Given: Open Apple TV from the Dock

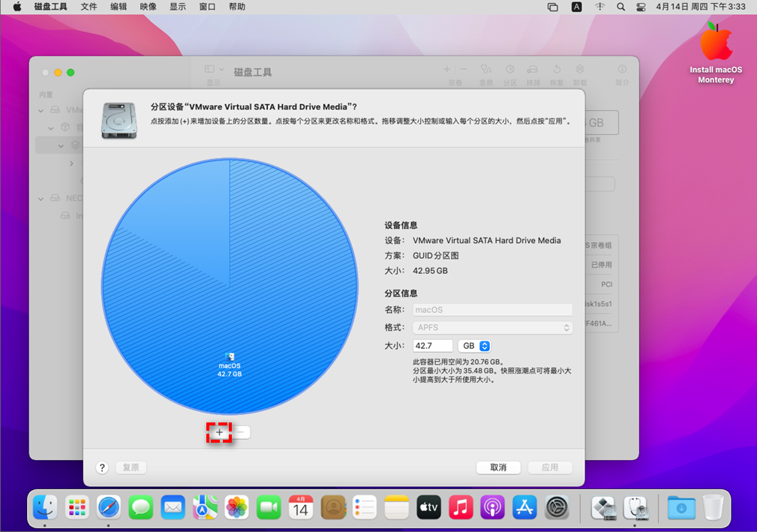Looking at the screenshot, I should 428,507.
